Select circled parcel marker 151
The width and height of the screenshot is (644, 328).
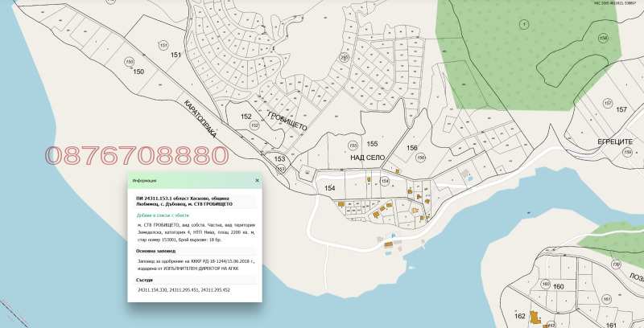(163, 45)
